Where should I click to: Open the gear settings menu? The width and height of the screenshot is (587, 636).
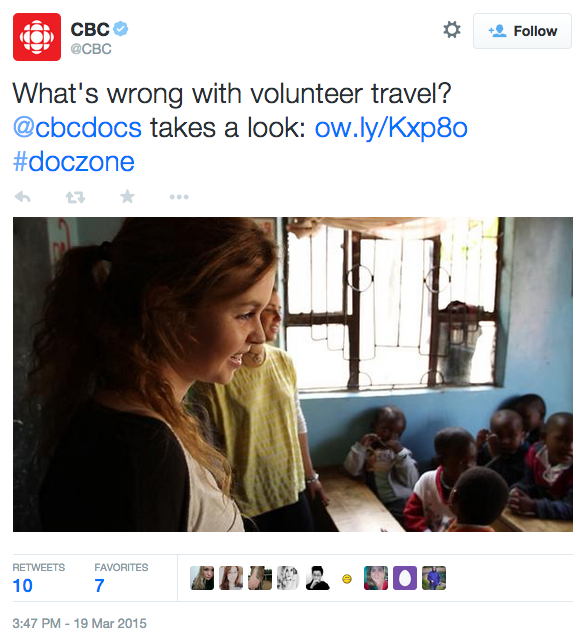[x=452, y=30]
